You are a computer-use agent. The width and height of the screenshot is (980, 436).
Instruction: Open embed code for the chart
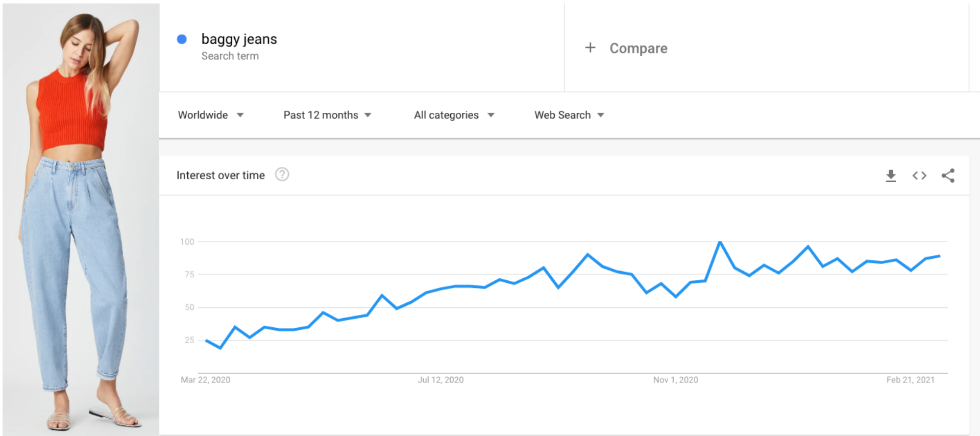pyautogui.click(x=919, y=176)
